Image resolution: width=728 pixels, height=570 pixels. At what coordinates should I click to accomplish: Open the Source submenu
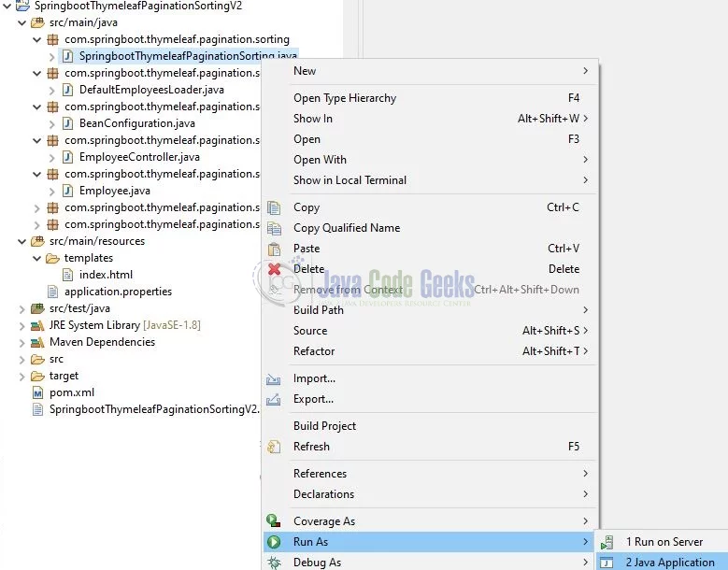[x=431, y=331]
